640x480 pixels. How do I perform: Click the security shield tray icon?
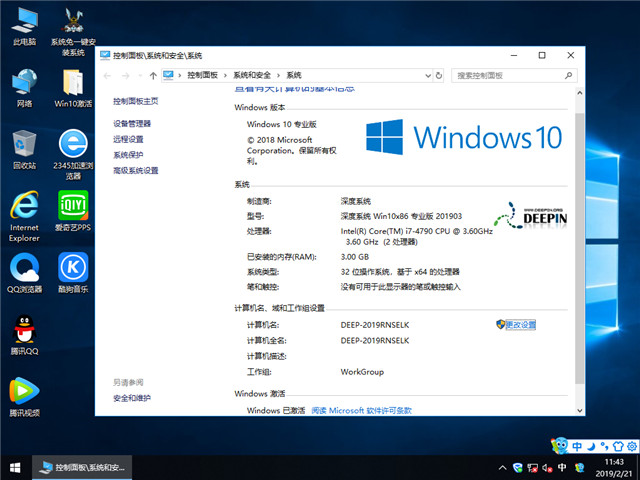coord(518,468)
